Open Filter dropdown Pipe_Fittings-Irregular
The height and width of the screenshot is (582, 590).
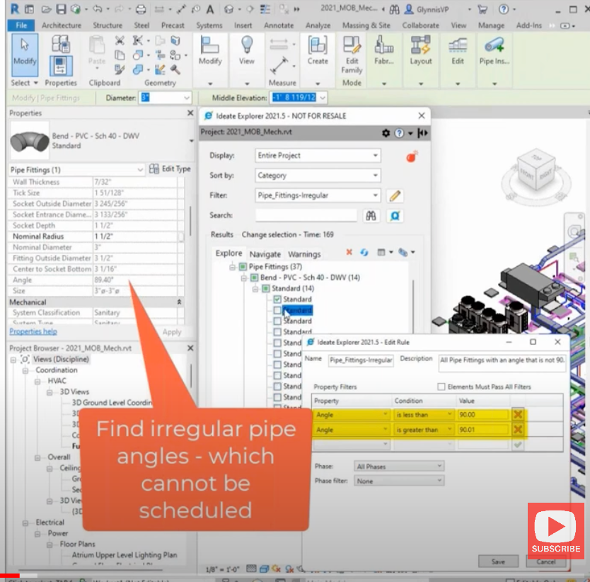(318, 196)
